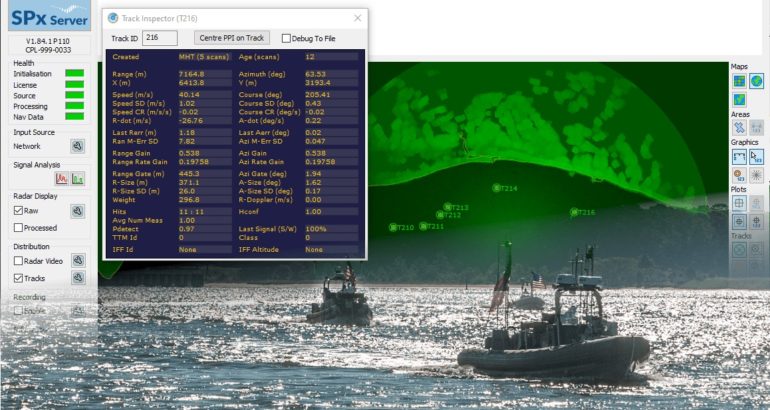Click the green Initialisation health indicator
This screenshot has width=770, height=410.
(x=74, y=74)
